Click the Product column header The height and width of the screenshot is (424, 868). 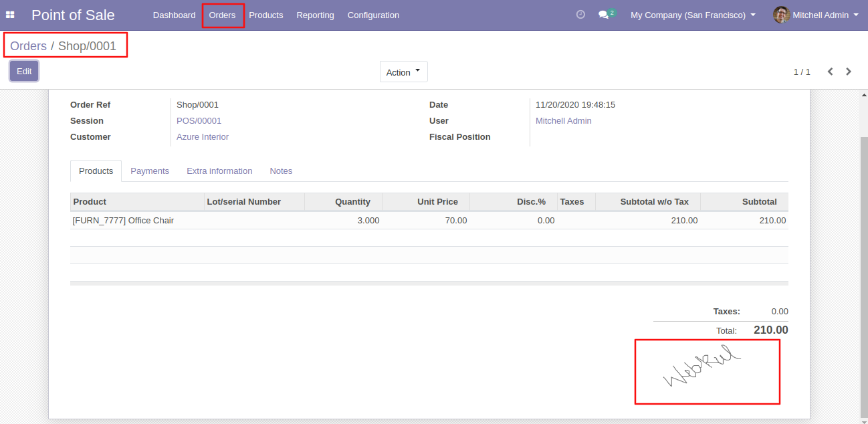pyautogui.click(x=137, y=202)
